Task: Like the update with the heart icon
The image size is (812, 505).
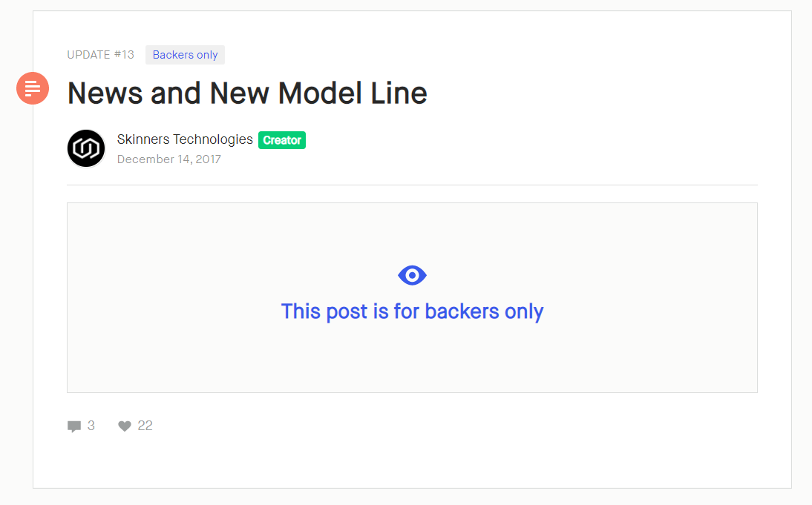Action: (124, 426)
